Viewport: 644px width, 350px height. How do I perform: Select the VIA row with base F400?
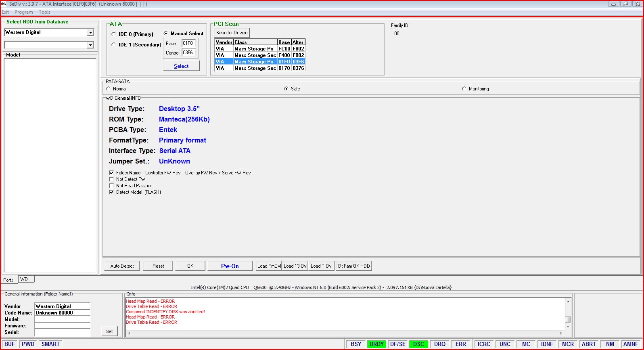point(259,55)
